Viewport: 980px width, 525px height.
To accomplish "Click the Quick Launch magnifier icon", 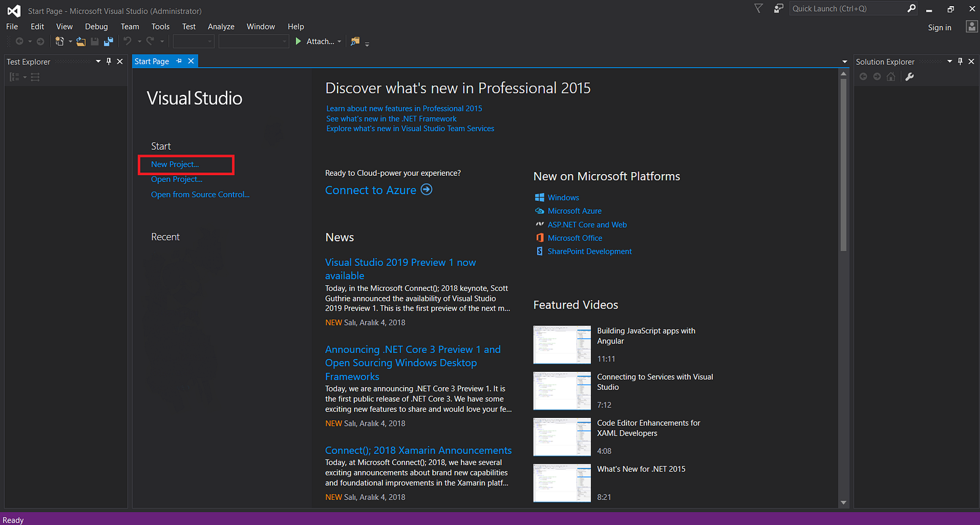I will 911,9.
